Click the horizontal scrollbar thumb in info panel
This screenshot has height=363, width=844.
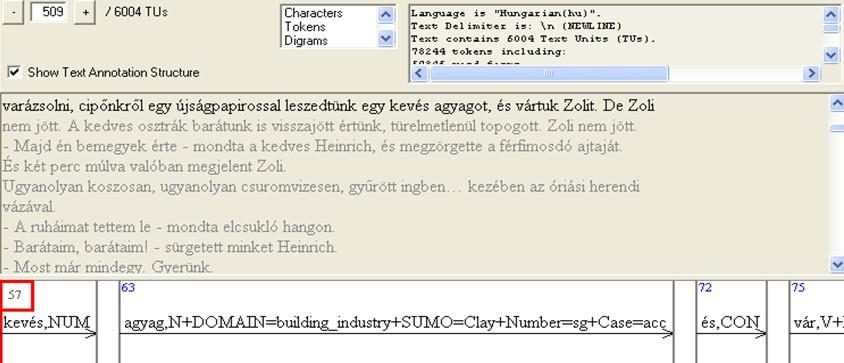coord(548,73)
